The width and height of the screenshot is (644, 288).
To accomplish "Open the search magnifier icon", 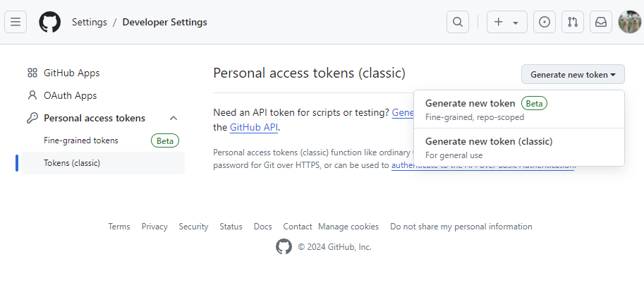I will click(458, 22).
